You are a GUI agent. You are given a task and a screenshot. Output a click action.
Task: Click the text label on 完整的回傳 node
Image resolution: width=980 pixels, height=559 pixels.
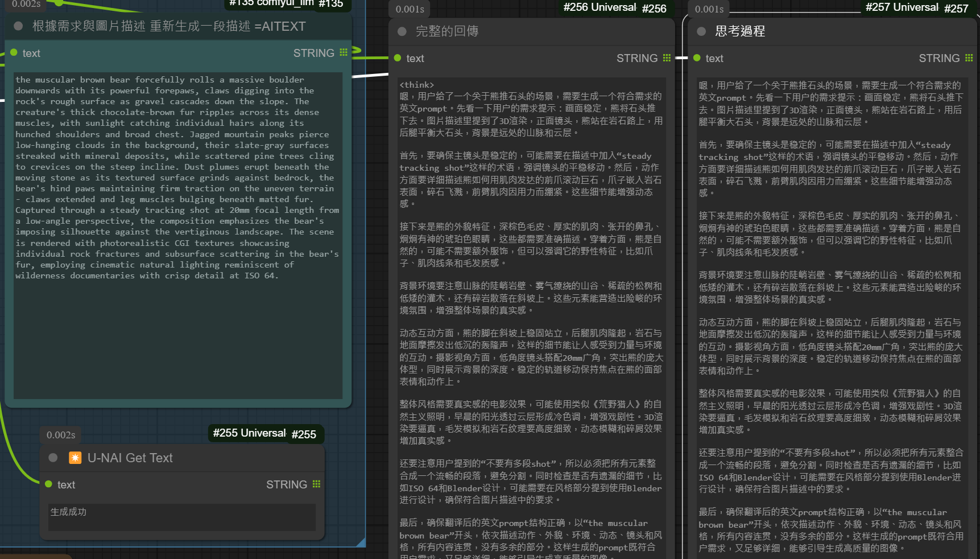[415, 58]
